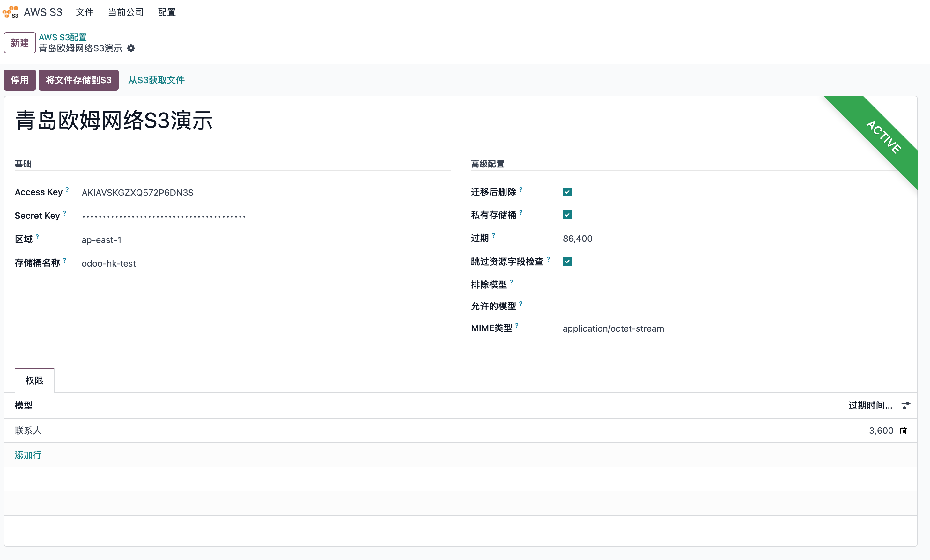This screenshot has width=930, height=560.
Task: Click the empty 允许的模型 field
Action: (x=734, y=306)
